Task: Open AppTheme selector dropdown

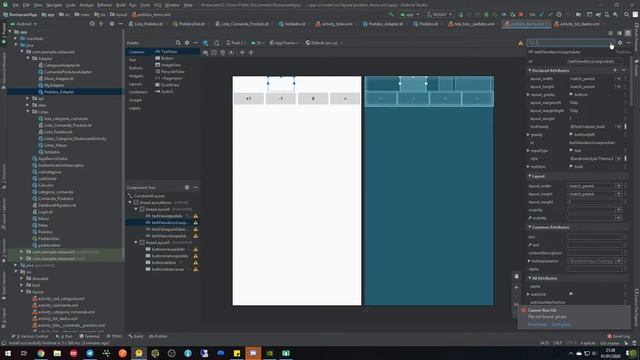Action: 284,43
